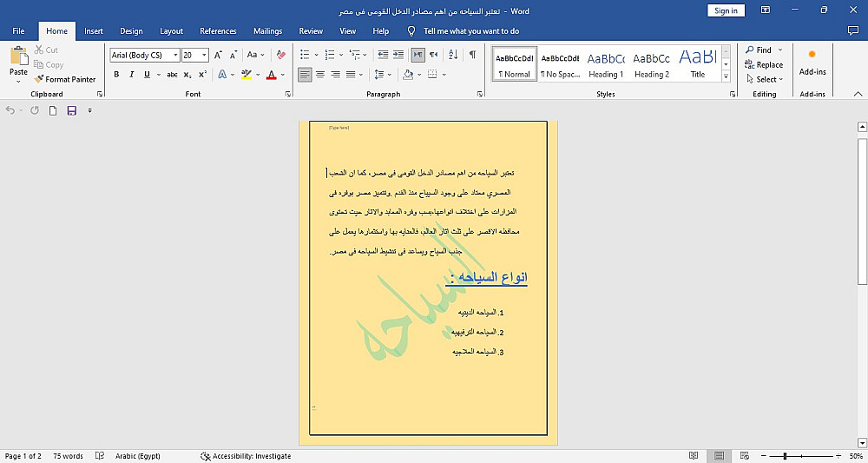868x463 pixels.
Task: Click the redo/repeat arrow icon
Action: (35, 111)
